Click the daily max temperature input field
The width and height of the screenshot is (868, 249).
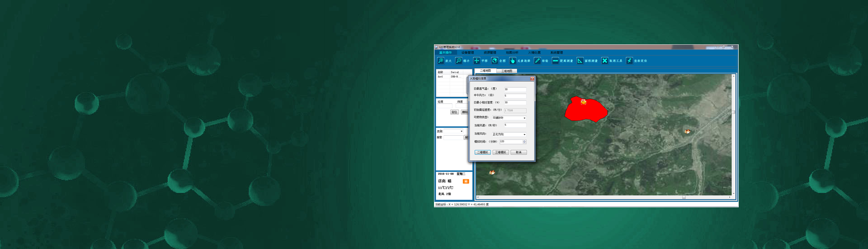tap(515, 89)
